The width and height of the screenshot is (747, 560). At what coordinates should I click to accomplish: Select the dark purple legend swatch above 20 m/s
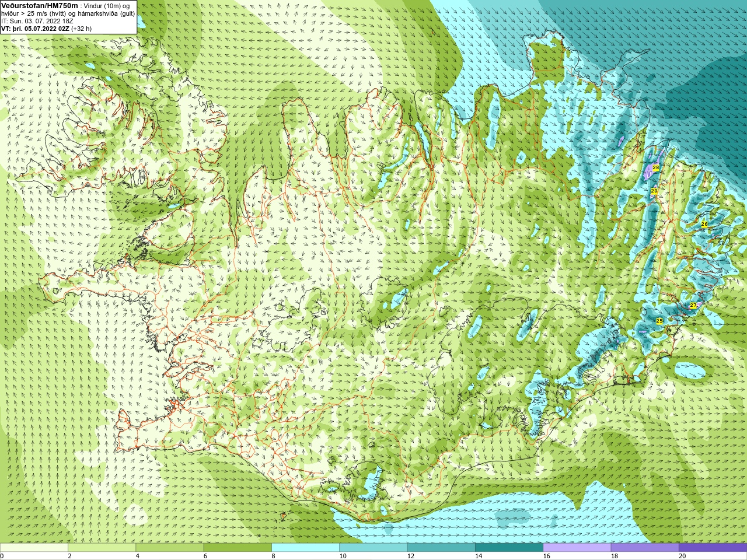coord(713,548)
